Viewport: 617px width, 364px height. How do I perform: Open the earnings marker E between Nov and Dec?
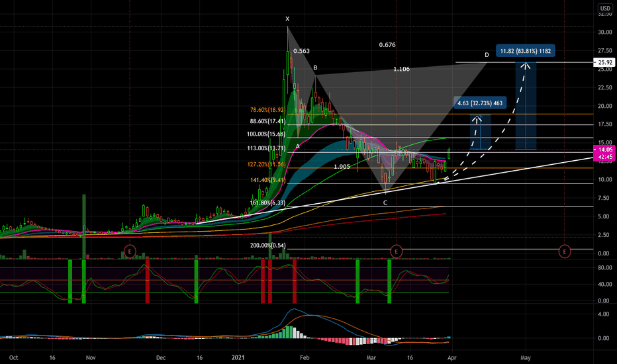tap(130, 251)
